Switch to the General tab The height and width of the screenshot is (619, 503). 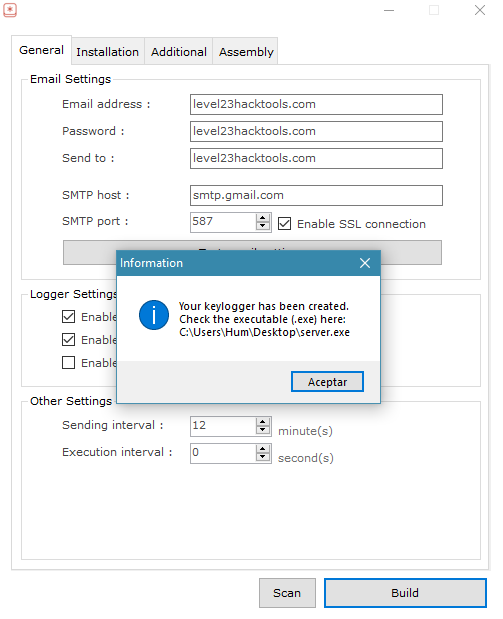41,50
